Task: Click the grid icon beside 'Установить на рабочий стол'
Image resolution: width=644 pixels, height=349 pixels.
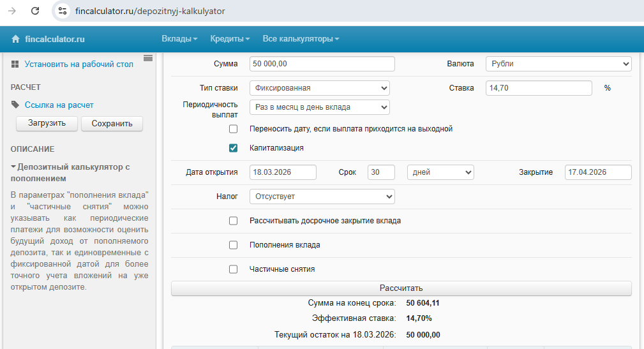Action: pyautogui.click(x=15, y=64)
